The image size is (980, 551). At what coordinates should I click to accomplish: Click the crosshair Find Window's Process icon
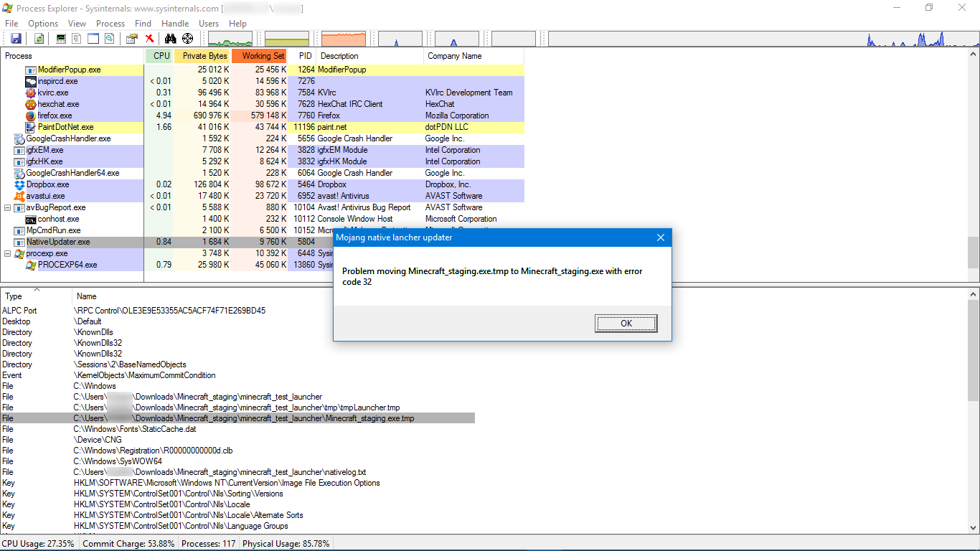click(188, 39)
